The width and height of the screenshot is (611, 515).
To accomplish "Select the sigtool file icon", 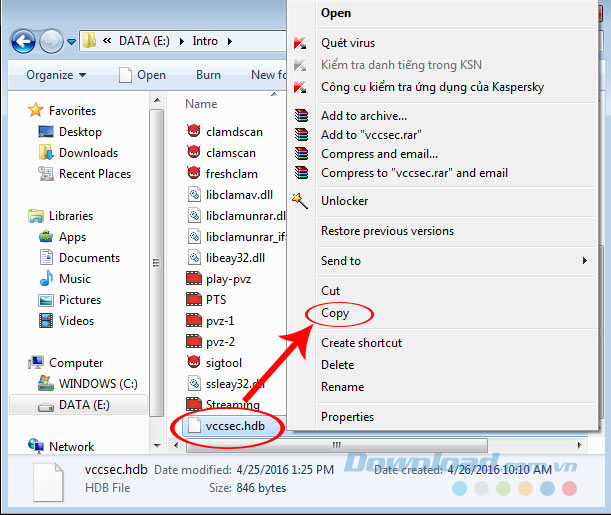I will click(x=194, y=362).
